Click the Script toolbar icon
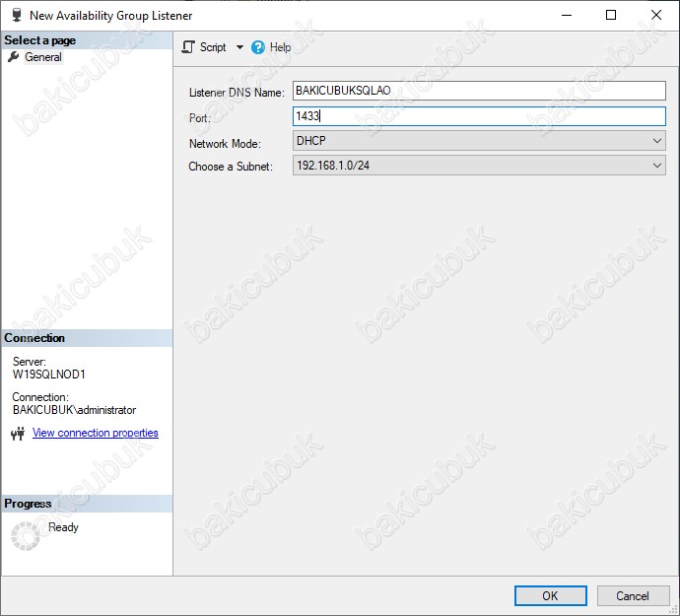The height and width of the screenshot is (616, 680). (x=188, y=47)
